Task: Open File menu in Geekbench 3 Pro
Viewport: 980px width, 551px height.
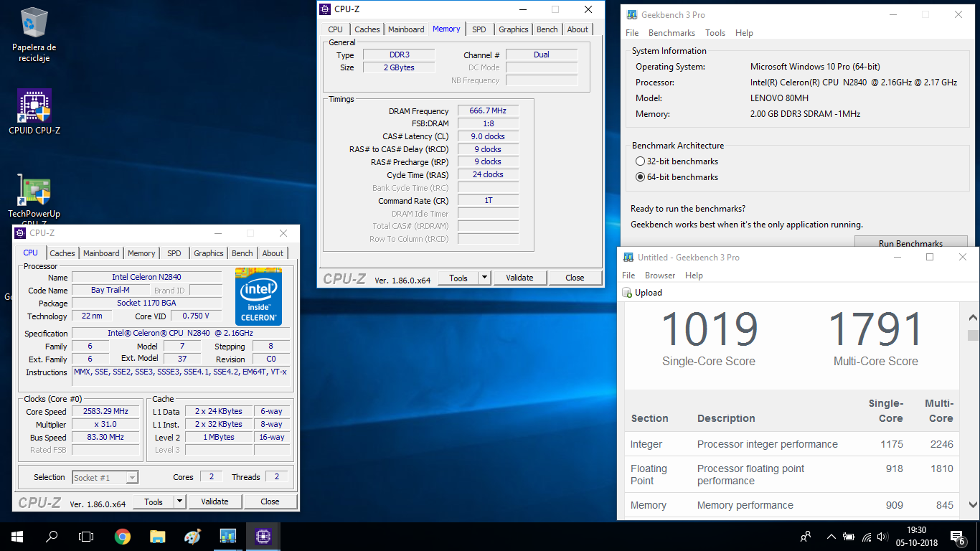Action: tap(632, 33)
